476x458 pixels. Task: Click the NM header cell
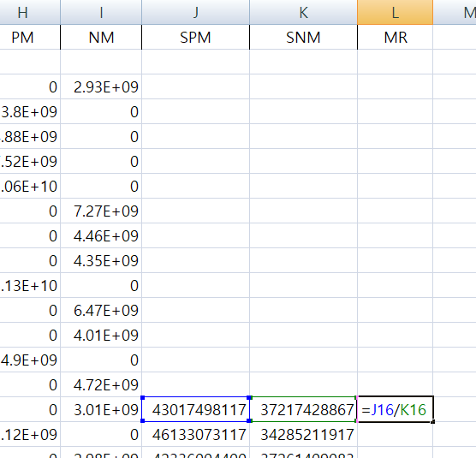pyautogui.click(x=101, y=38)
